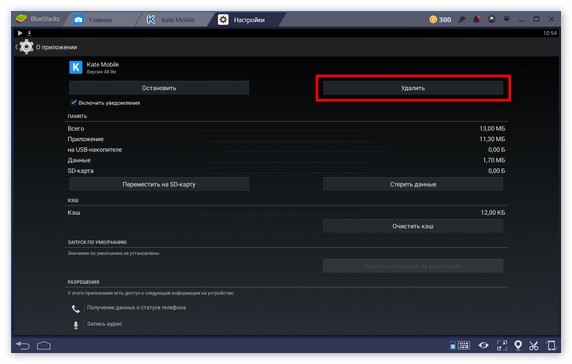The image size is (572, 364).
Task: Click the Приложение memory row
Action: point(286,139)
